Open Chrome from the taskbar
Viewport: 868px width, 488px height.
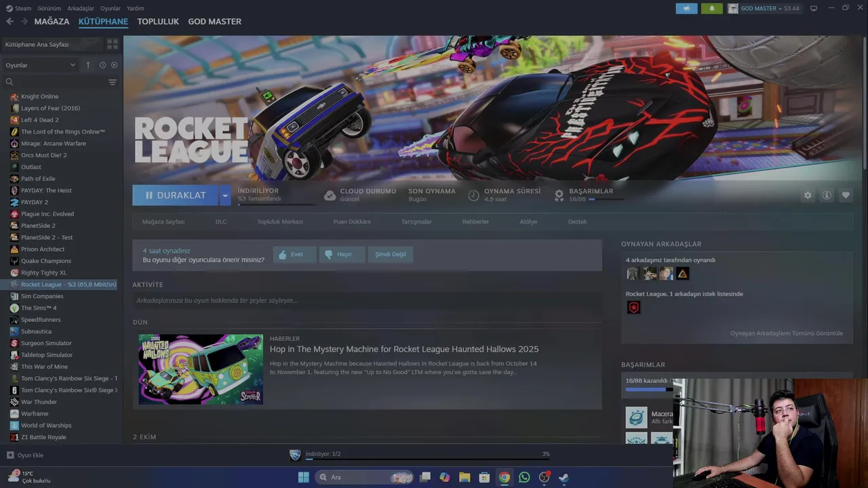[x=505, y=477]
